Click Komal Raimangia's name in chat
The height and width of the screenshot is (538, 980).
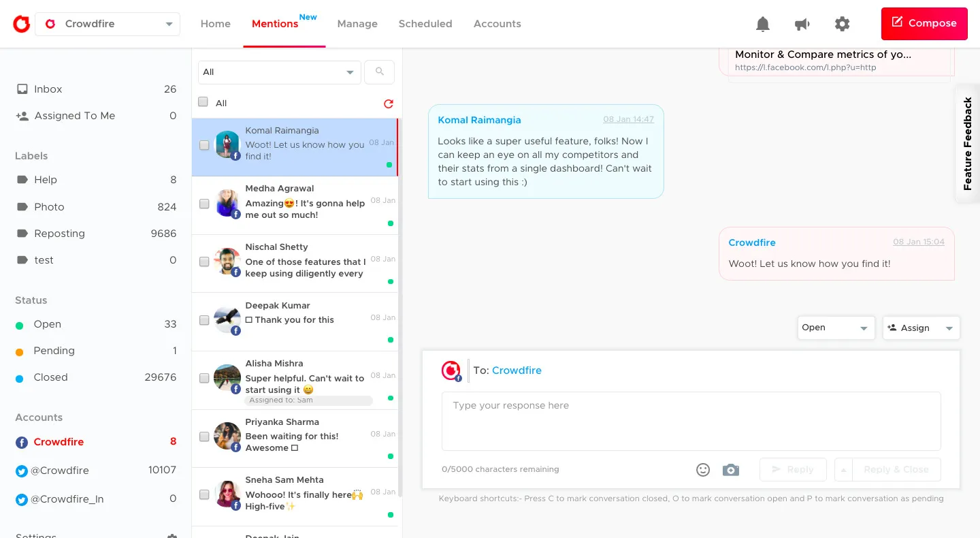pos(479,120)
